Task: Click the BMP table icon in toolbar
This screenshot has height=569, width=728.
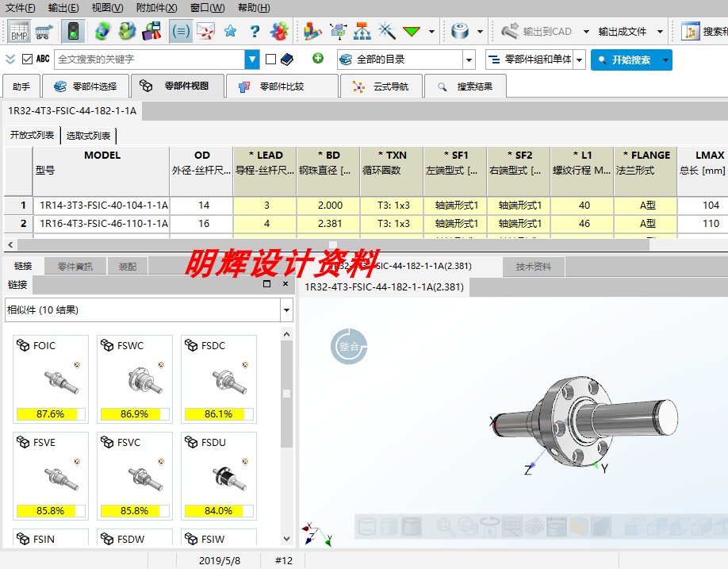Action: (x=19, y=32)
